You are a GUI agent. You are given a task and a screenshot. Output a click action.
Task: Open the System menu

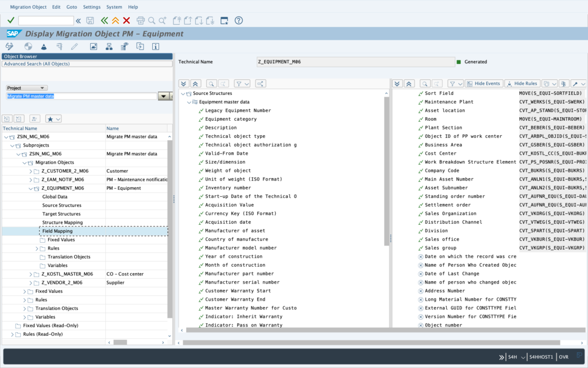pyautogui.click(x=114, y=7)
